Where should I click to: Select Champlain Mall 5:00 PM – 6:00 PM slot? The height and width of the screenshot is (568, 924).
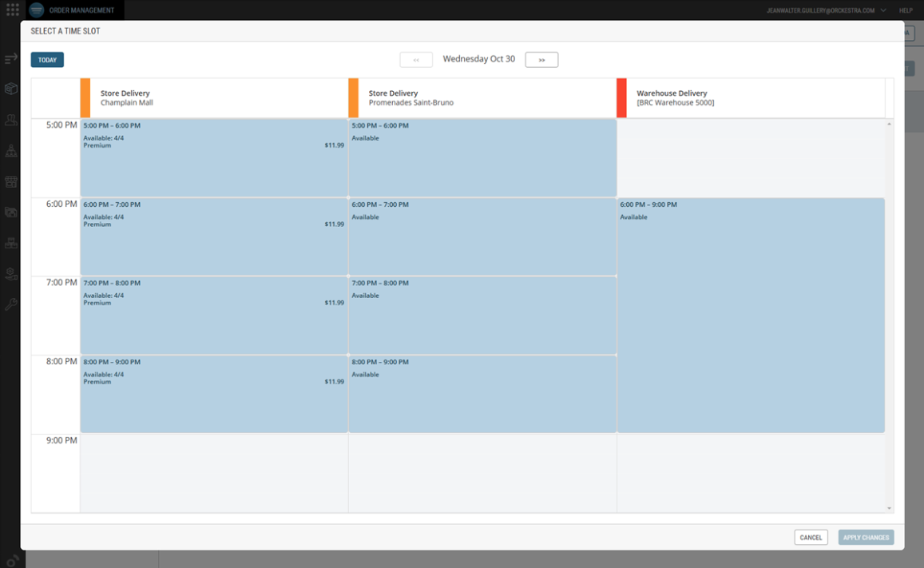[214, 158]
